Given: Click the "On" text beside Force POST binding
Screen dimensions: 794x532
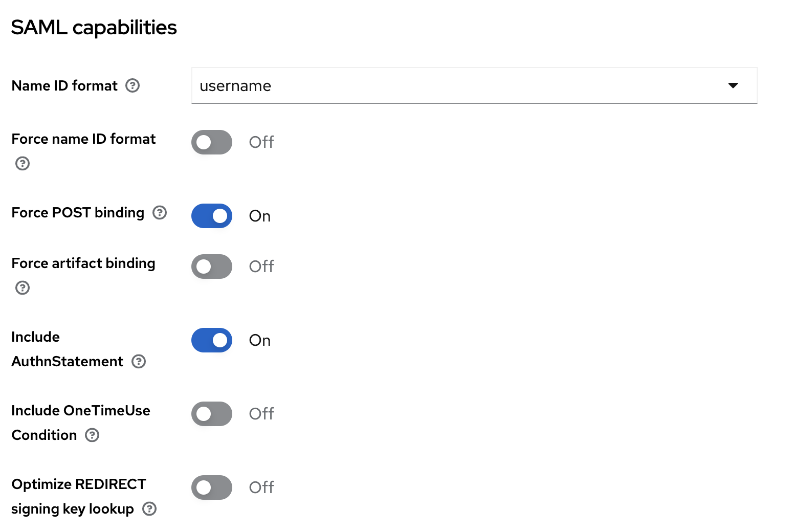Looking at the screenshot, I should click(x=260, y=216).
